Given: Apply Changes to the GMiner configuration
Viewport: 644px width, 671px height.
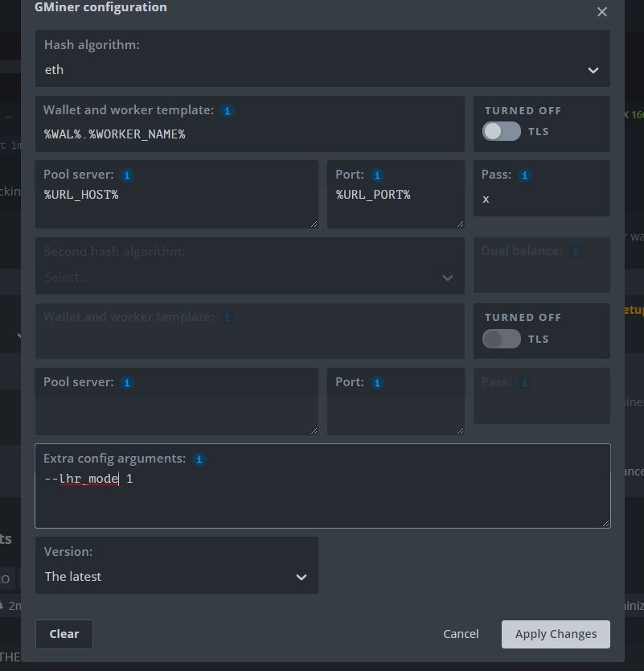Looking at the screenshot, I should [x=556, y=634].
